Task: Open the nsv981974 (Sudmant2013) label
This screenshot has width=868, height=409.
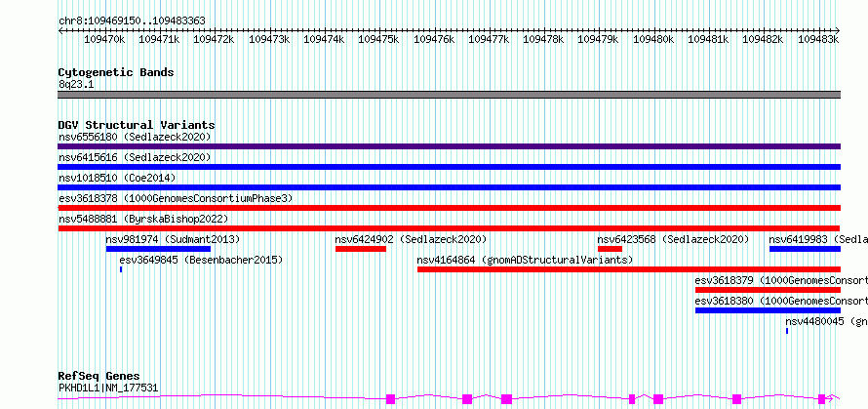Action: (x=173, y=239)
